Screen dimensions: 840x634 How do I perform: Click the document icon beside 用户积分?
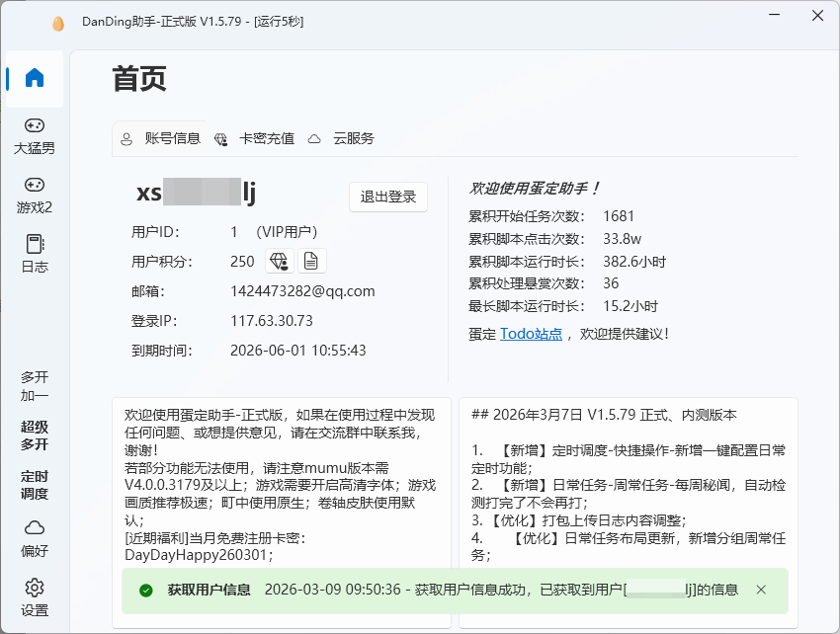[x=311, y=261]
